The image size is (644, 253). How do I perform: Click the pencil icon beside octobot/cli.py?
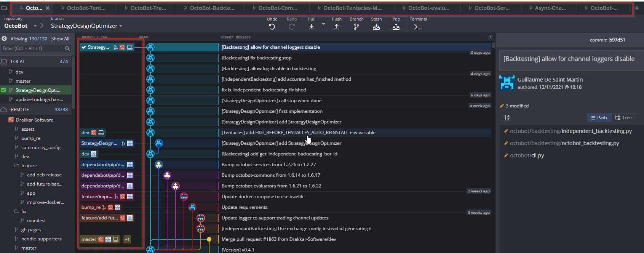[x=506, y=155]
